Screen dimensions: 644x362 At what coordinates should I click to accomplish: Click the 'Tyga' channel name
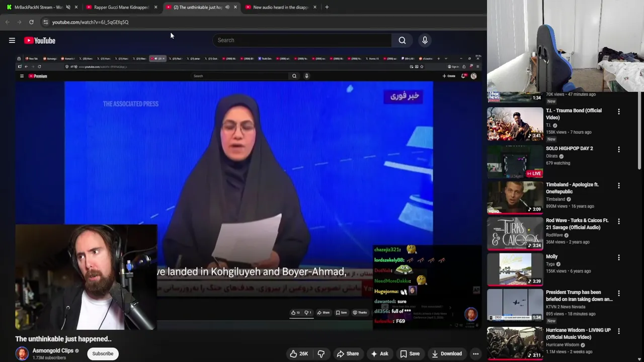[x=550, y=264]
